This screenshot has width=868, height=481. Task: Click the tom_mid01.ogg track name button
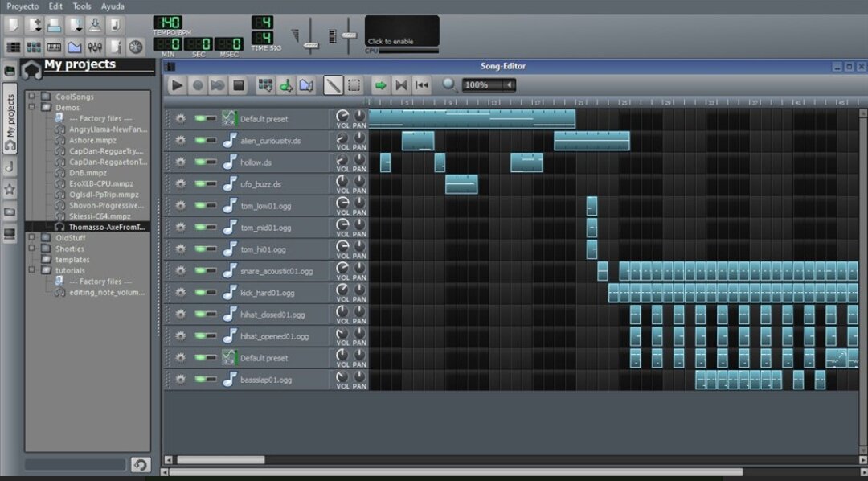275,228
